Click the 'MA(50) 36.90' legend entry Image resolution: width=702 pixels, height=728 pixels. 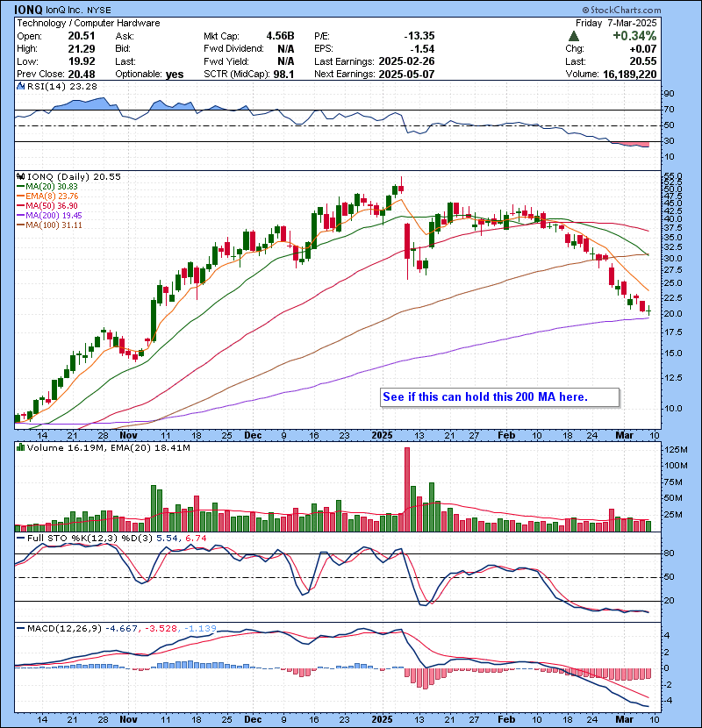[x=52, y=205]
